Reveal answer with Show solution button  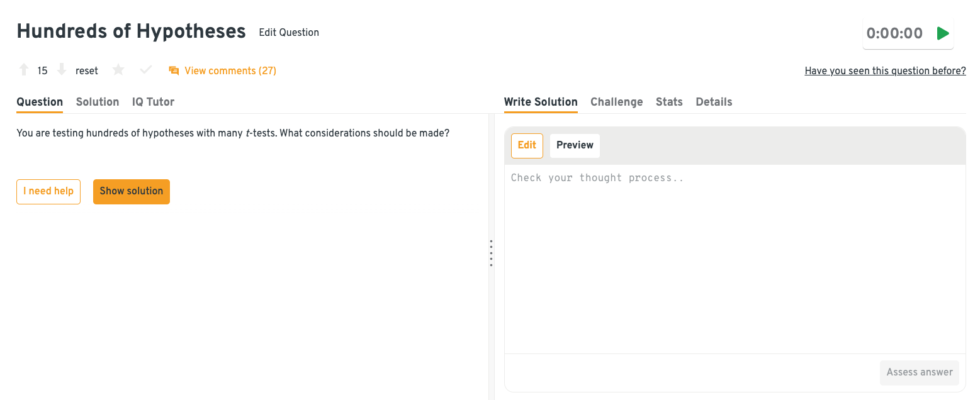(x=132, y=191)
